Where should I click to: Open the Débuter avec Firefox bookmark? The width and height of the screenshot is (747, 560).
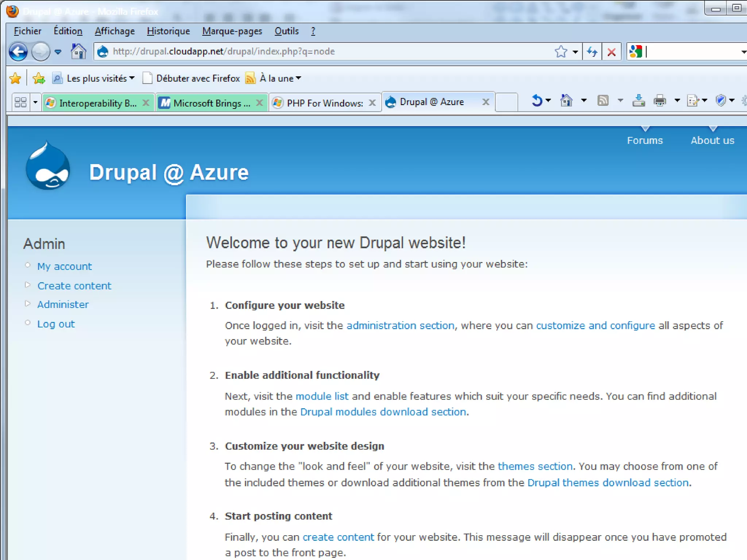[191, 78]
